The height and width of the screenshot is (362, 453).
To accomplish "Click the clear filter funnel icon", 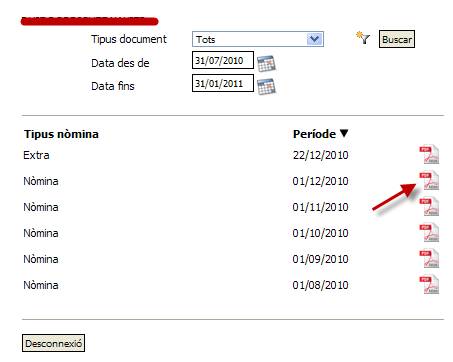I will (x=363, y=38).
